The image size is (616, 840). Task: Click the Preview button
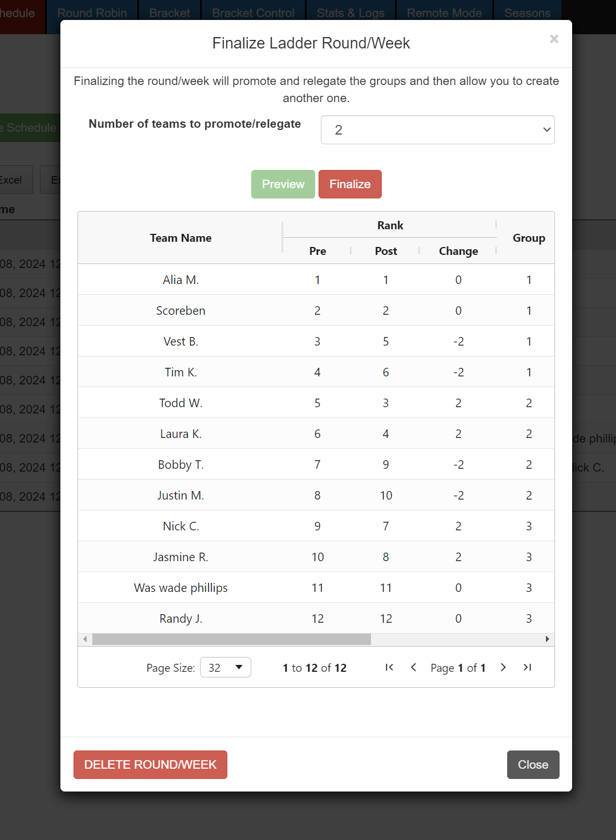[283, 184]
